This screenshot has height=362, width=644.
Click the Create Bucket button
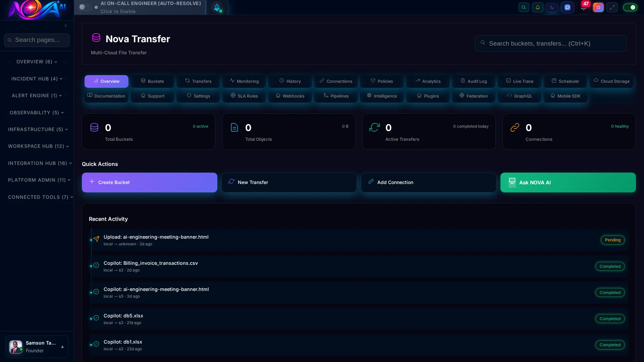tap(149, 182)
